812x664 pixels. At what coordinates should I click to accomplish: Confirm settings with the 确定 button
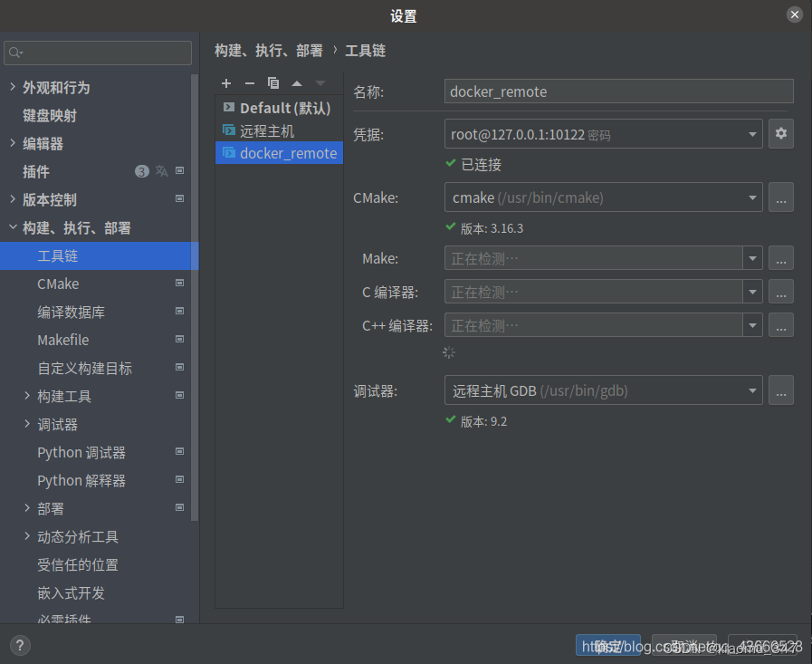pyautogui.click(x=607, y=645)
